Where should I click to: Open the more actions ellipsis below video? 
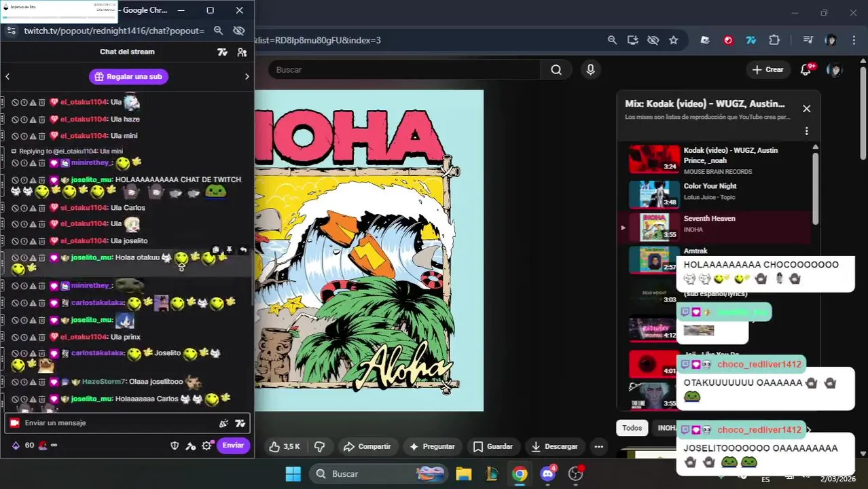tap(598, 447)
